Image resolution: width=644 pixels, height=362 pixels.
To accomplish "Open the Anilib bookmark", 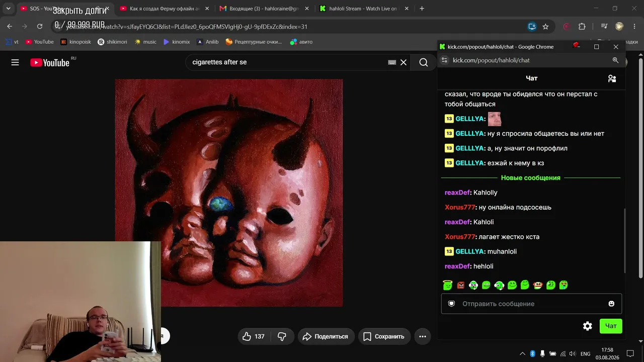I will coord(208,42).
